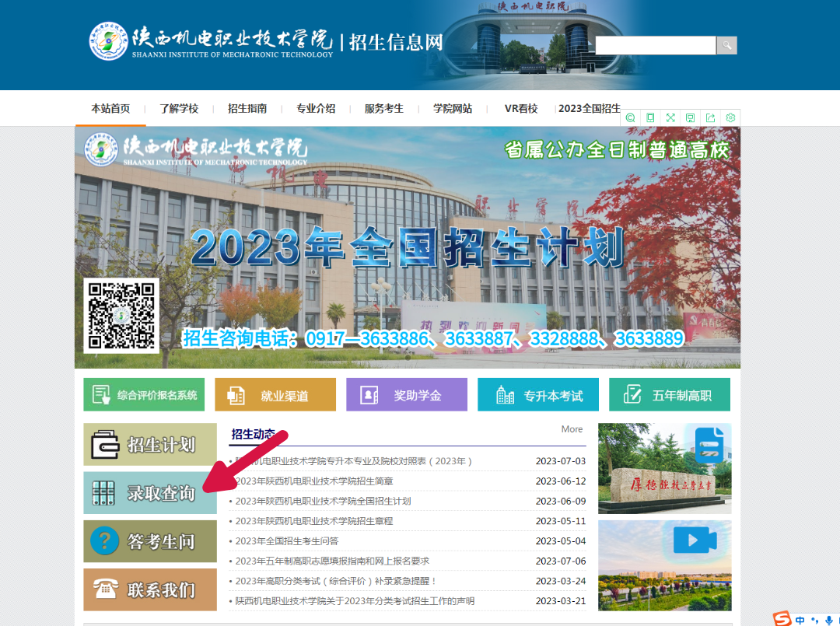The height and width of the screenshot is (626, 840).
Task: Open the 本站首页 nav tab
Action: (x=110, y=109)
